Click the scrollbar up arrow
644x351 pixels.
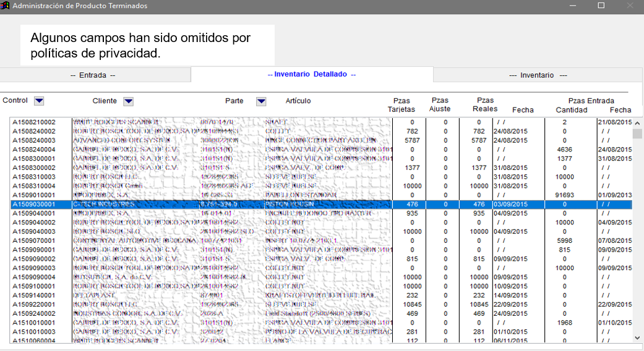pos(637,123)
